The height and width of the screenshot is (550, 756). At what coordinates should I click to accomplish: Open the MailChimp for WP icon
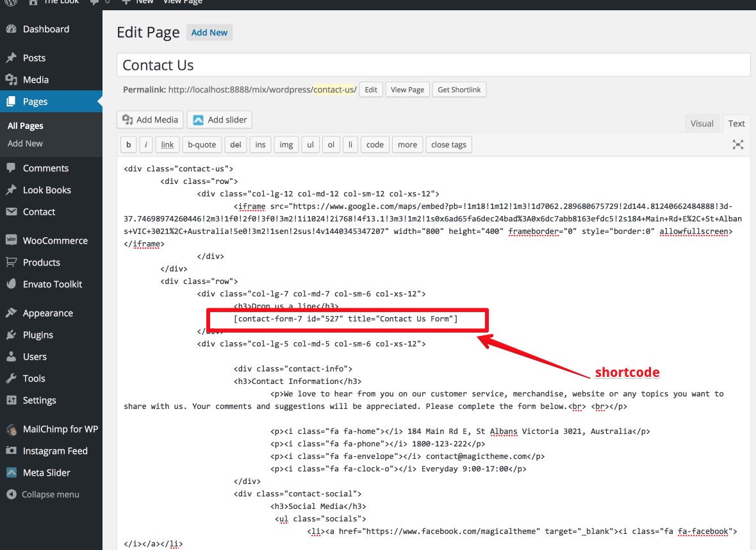click(x=11, y=429)
